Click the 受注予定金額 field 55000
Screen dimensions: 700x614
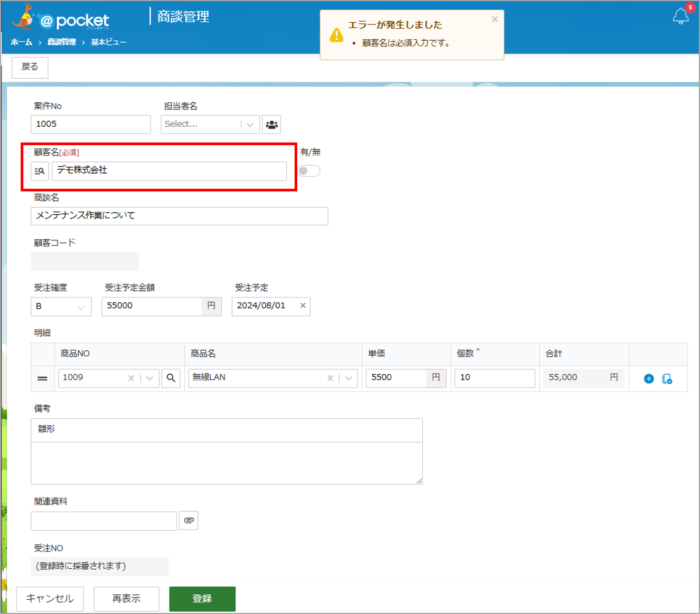coord(152,307)
